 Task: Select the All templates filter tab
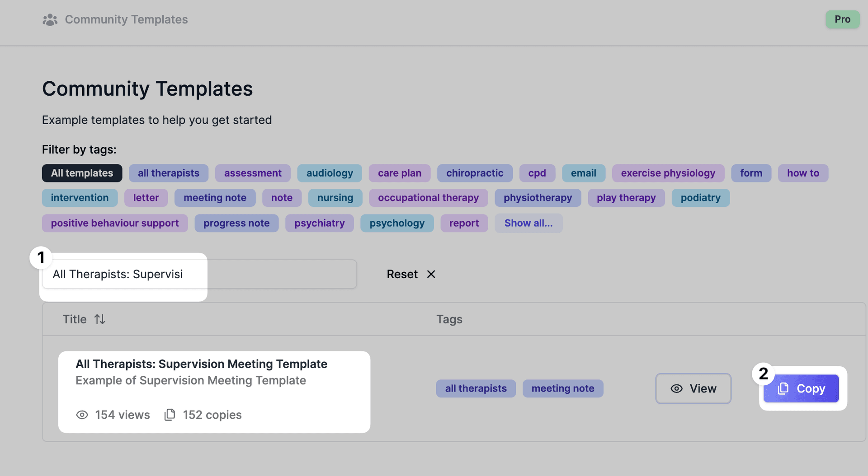(81, 173)
